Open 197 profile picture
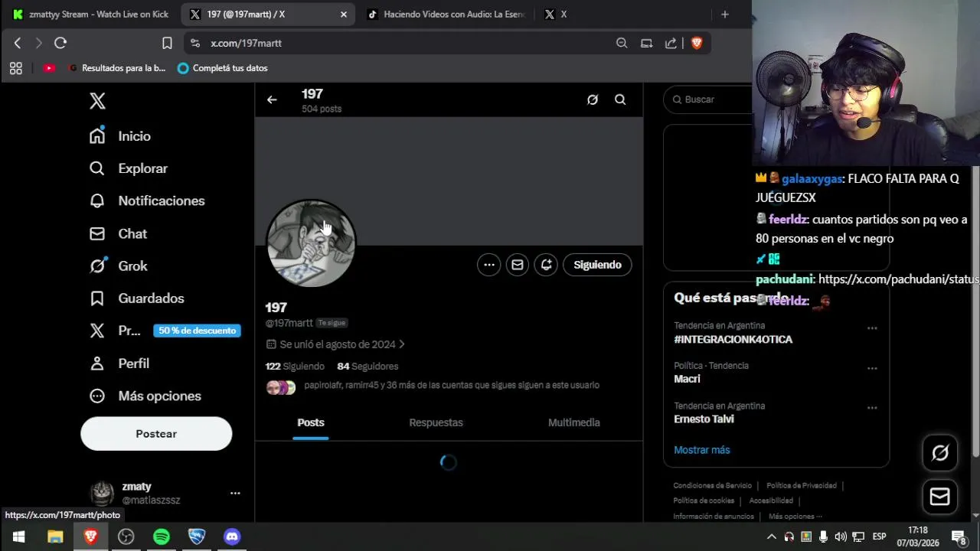Image resolution: width=980 pixels, height=551 pixels. pyautogui.click(x=311, y=243)
